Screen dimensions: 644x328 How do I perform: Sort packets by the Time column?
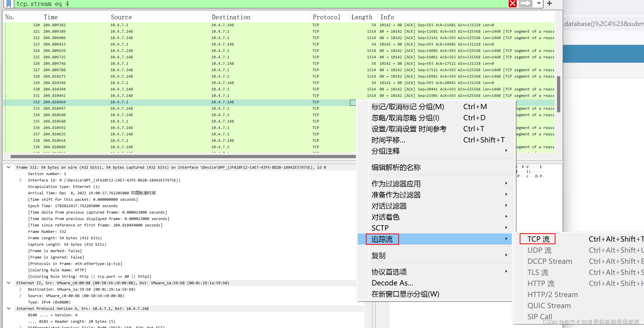coord(75,17)
